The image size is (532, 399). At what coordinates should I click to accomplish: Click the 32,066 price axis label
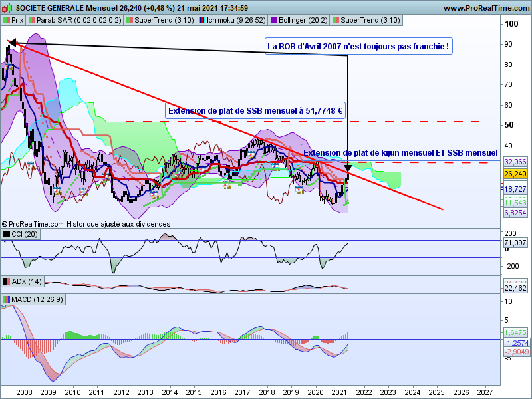515,162
